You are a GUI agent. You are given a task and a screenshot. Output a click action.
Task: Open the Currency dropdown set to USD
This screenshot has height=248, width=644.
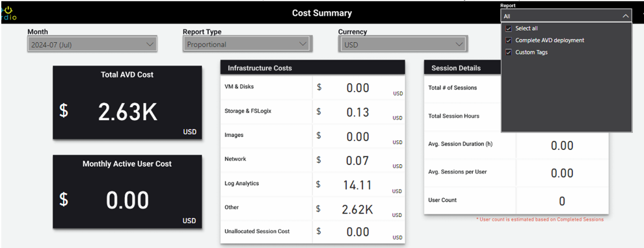point(403,45)
